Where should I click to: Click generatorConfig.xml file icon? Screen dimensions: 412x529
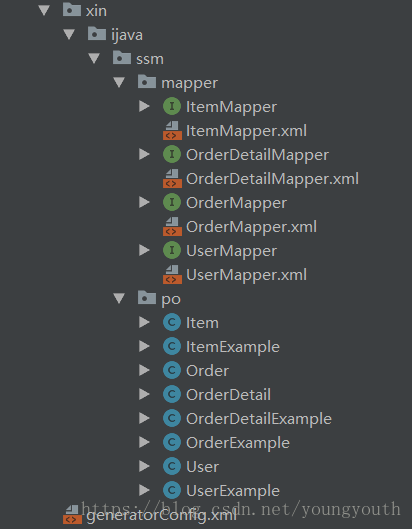click(72, 514)
